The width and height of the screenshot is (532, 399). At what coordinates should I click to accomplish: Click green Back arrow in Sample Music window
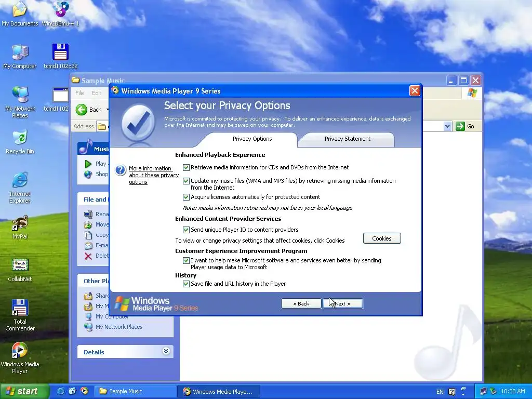pyautogui.click(x=82, y=110)
